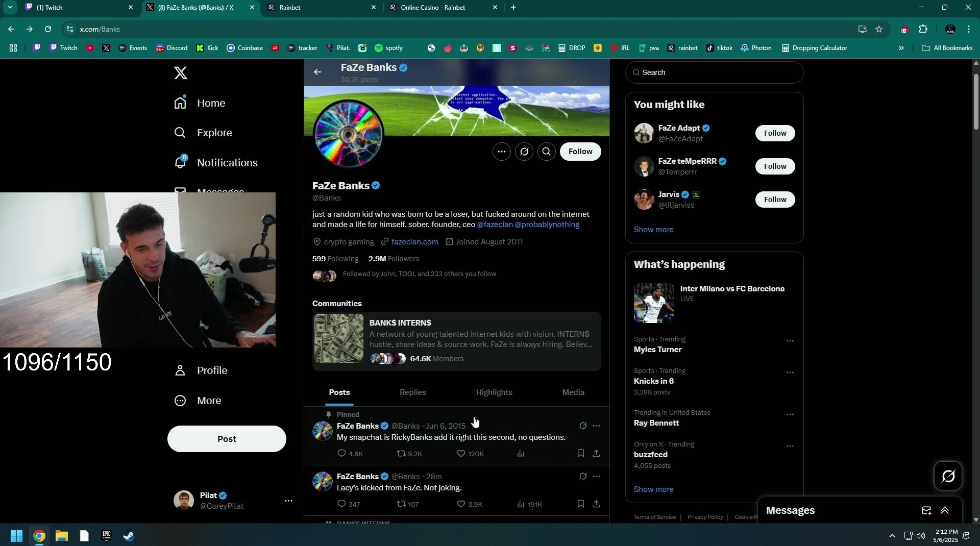Follow FaZe teMpeRRR
980x546 pixels.
(x=775, y=166)
